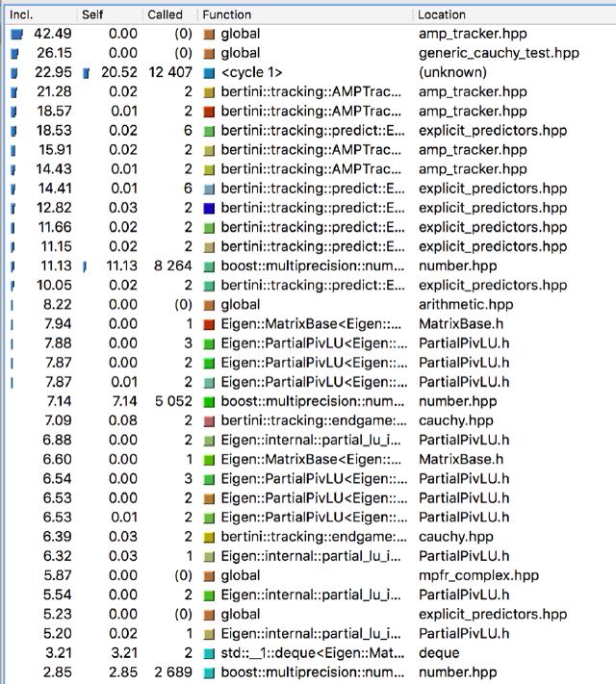Select the endgame row with inclusive 7.09

click(x=310, y=420)
